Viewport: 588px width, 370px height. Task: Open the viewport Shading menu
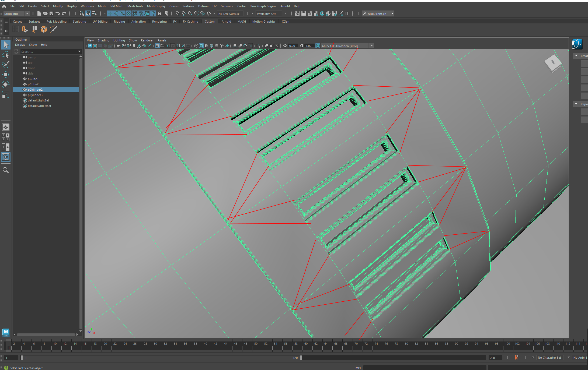click(x=103, y=40)
